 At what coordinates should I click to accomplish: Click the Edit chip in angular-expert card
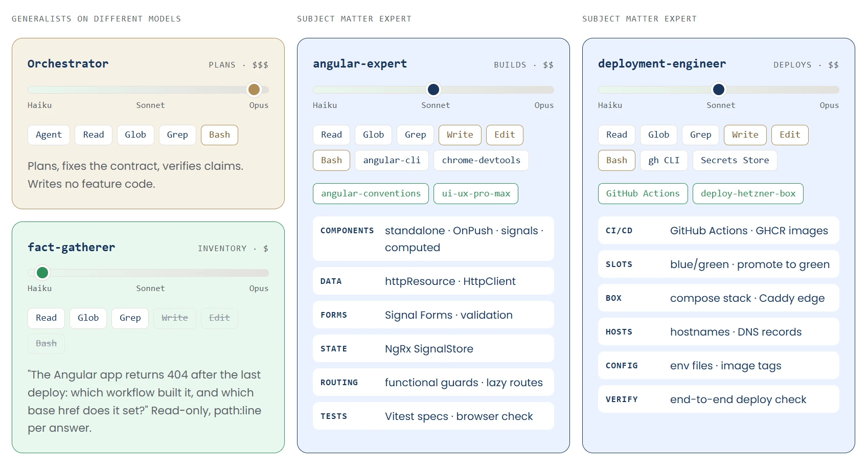point(505,135)
